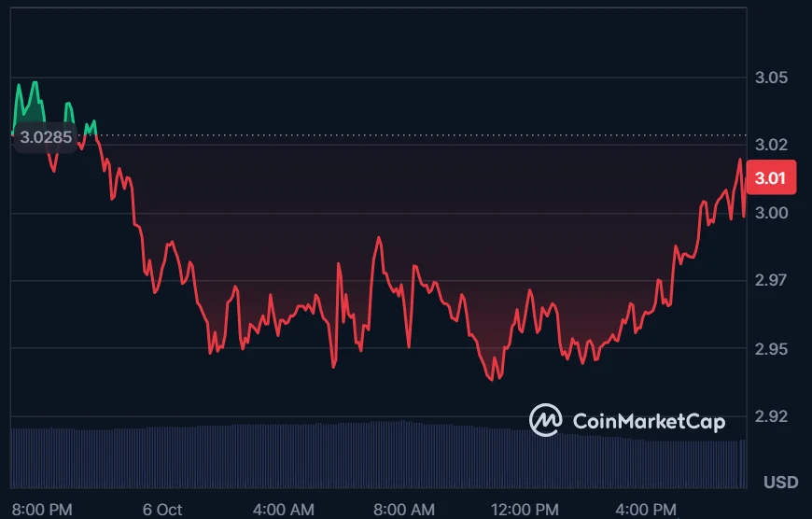Click the 2.95 price axis label
Screen dimensions: 812x519
pos(771,349)
